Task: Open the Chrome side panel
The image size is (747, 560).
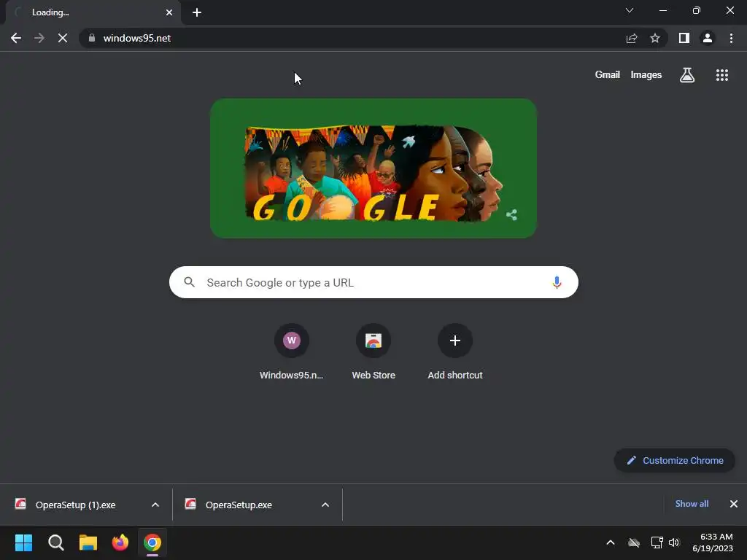Action: point(684,38)
